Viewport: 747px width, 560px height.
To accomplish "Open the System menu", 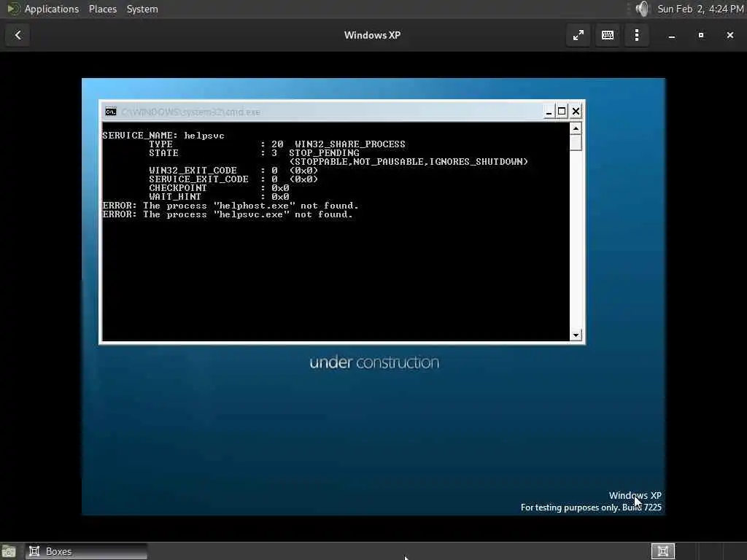I will click(x=142, y=9).
